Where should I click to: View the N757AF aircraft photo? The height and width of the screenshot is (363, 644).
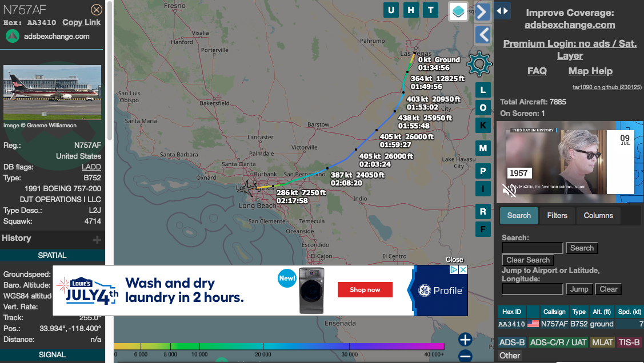point(52,92)
